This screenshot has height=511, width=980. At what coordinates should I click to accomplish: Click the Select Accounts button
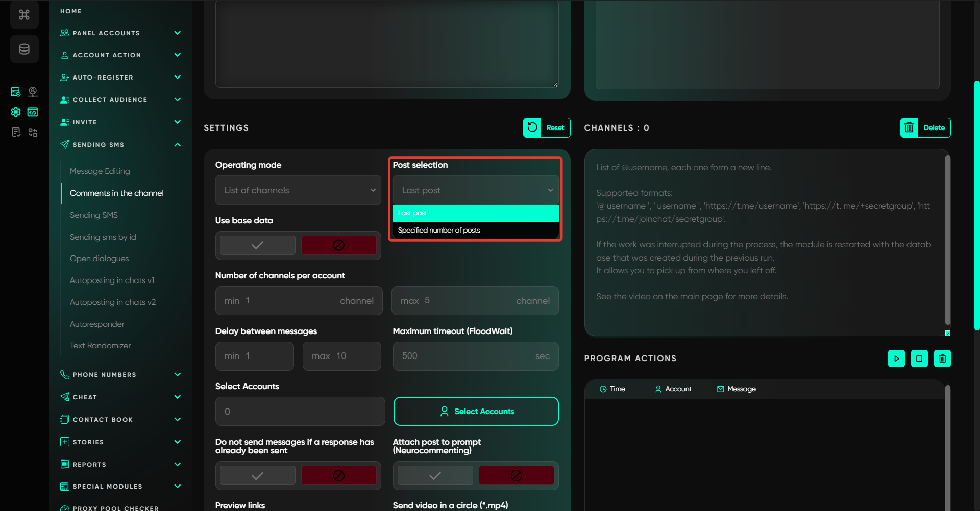tap(476, 411)
